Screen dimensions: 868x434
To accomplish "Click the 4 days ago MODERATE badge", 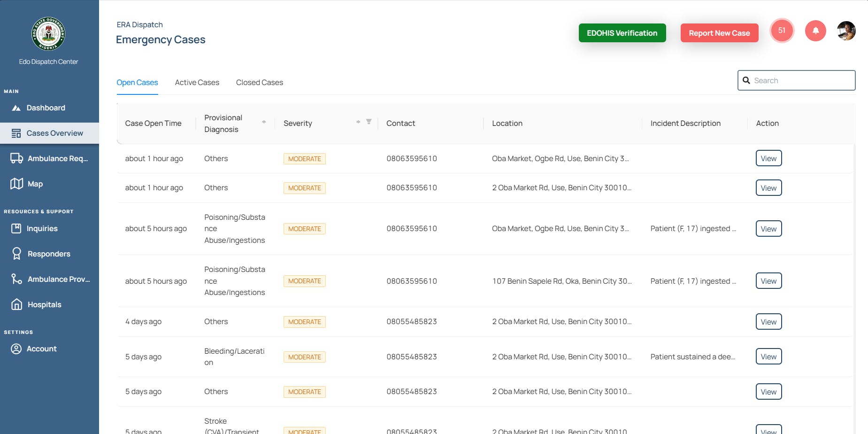I will 305,322.
